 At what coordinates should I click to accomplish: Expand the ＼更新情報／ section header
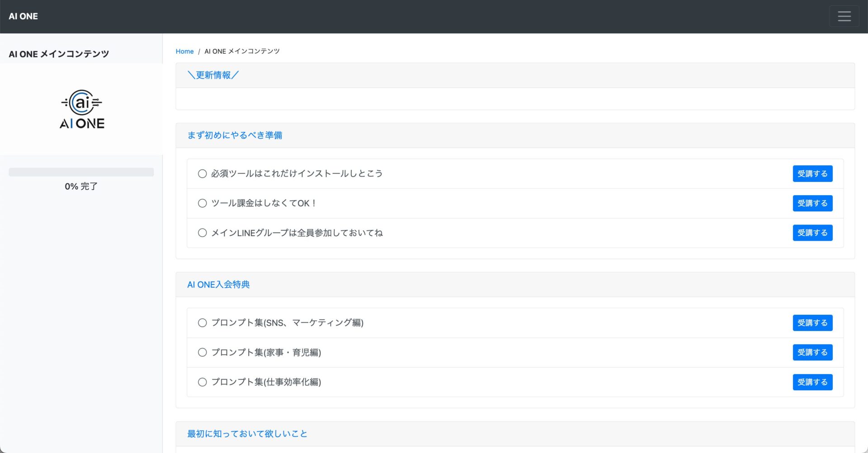coord(213,75)
